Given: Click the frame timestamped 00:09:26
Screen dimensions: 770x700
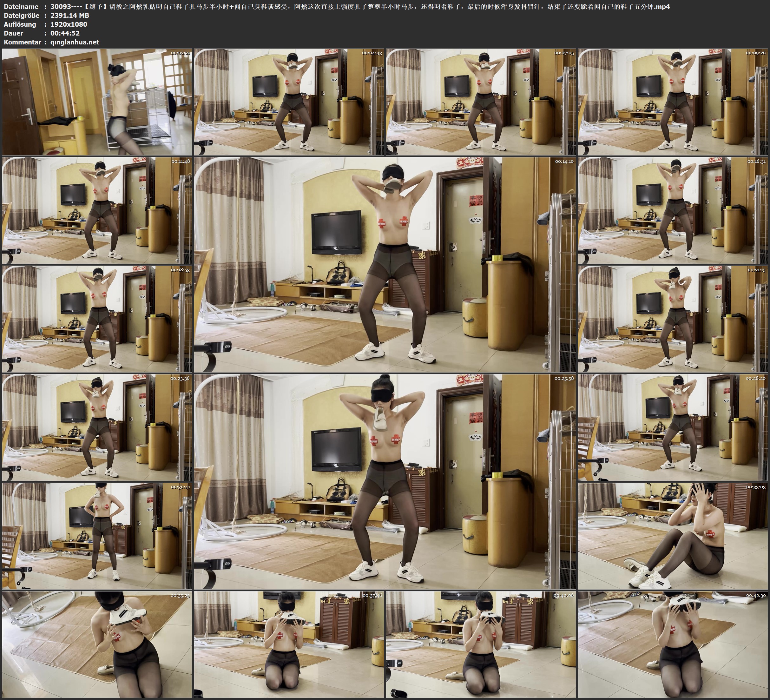Looking at the screenshot, I should coord(673,102).
